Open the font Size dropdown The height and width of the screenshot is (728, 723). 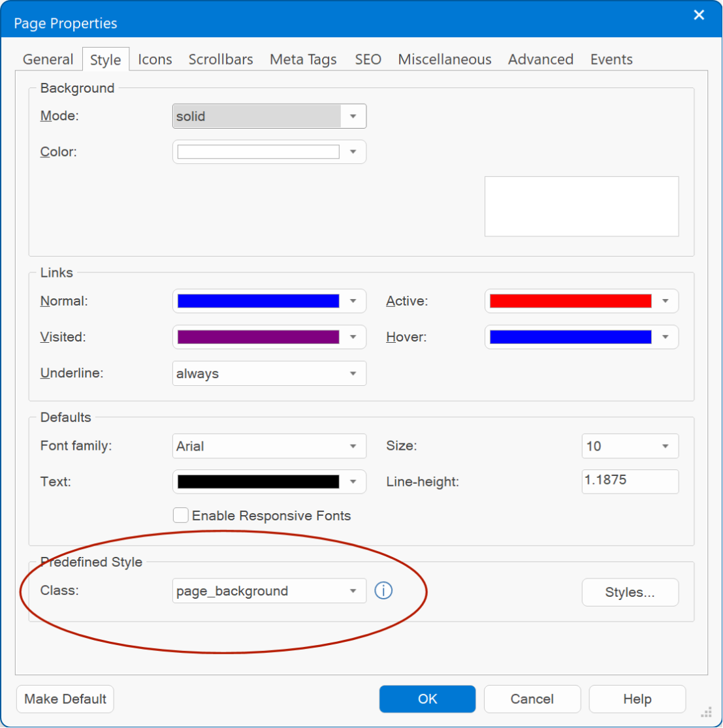[x=630, y=446]
